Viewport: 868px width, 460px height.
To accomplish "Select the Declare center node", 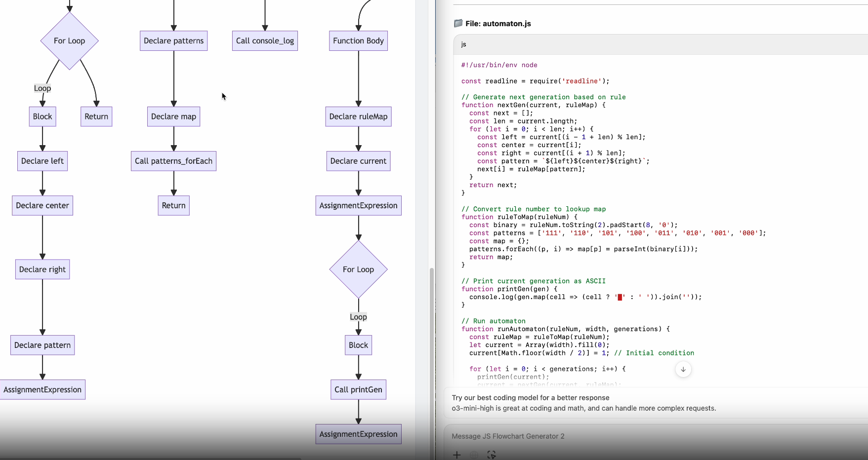I will [x=42, y=206].
